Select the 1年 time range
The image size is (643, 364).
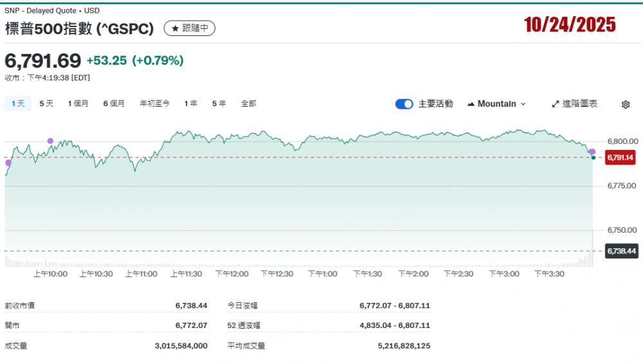click(190, 104)
